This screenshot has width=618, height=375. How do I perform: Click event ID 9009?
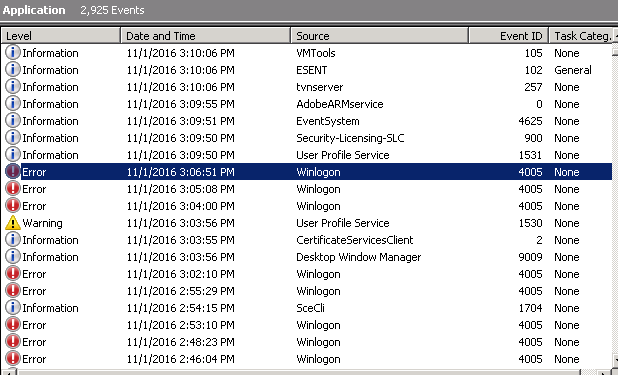pyautogui.click(x=531, y=257)
